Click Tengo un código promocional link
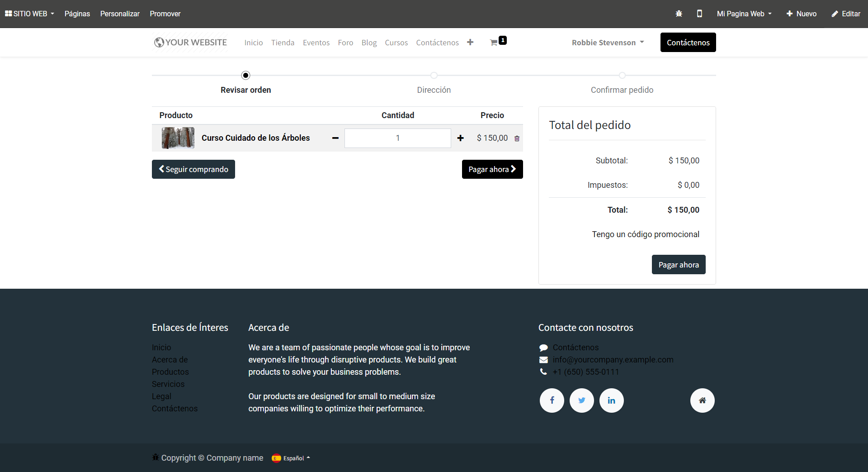Image resolution: width=868 pixels, height=472 pixels. click(645, 234)
